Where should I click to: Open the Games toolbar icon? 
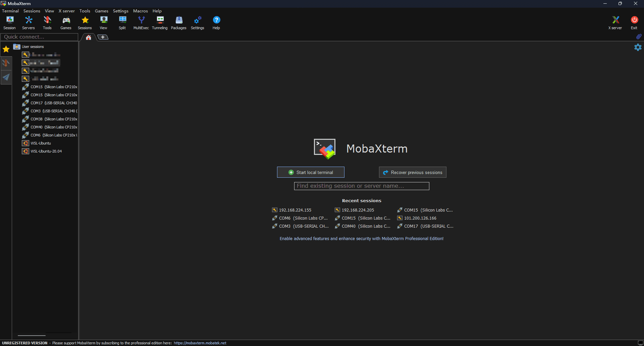[x=66, y=23]
